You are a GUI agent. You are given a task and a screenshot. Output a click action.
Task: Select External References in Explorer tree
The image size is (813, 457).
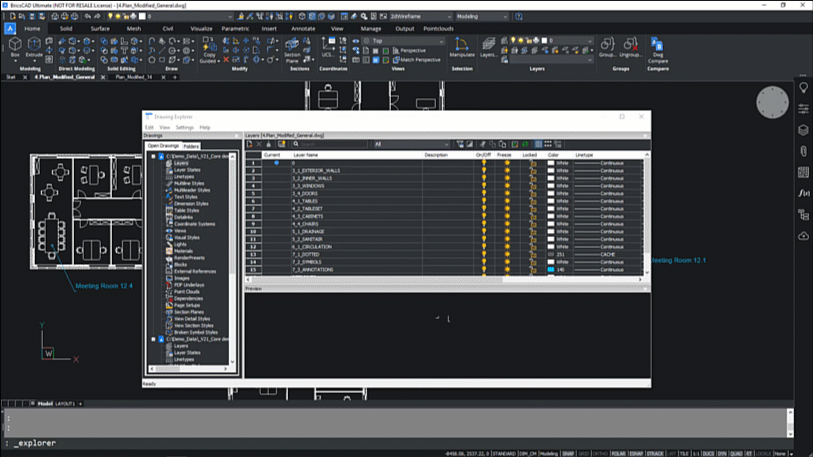pos(195,271)
